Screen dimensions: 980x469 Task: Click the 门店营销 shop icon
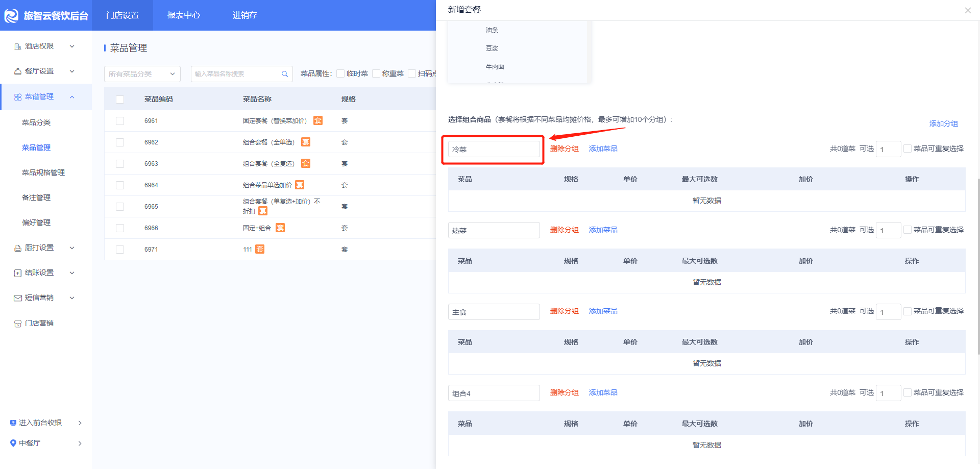18,324
